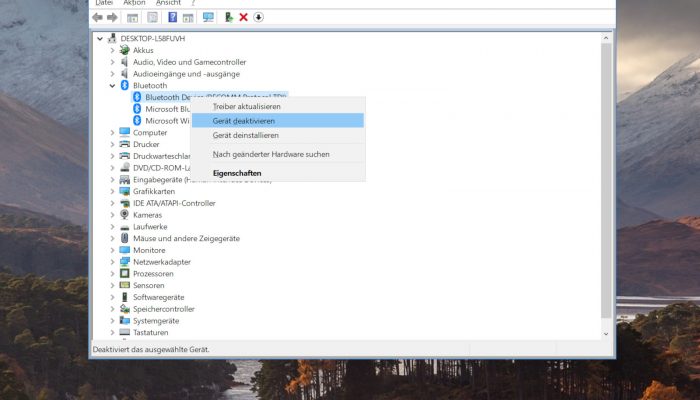
Task: Open the Aktion menu
Action: 134,3
